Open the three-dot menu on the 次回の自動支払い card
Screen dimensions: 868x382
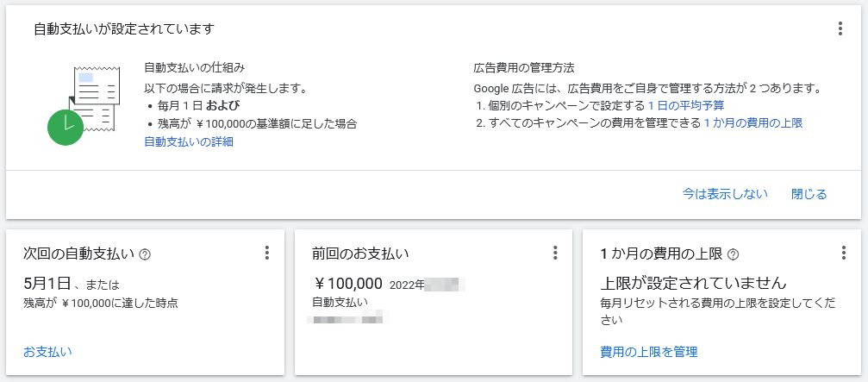(267, 253)
